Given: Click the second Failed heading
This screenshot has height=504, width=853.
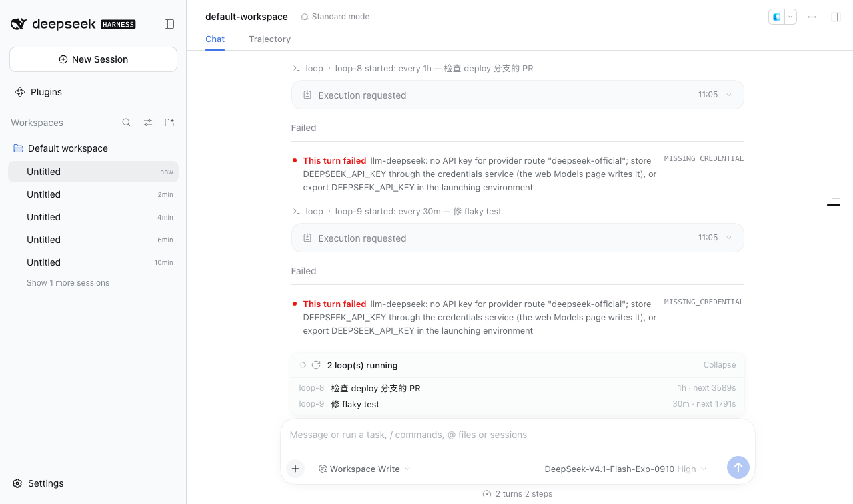Looking at the screenshot, I should point(303,271).
